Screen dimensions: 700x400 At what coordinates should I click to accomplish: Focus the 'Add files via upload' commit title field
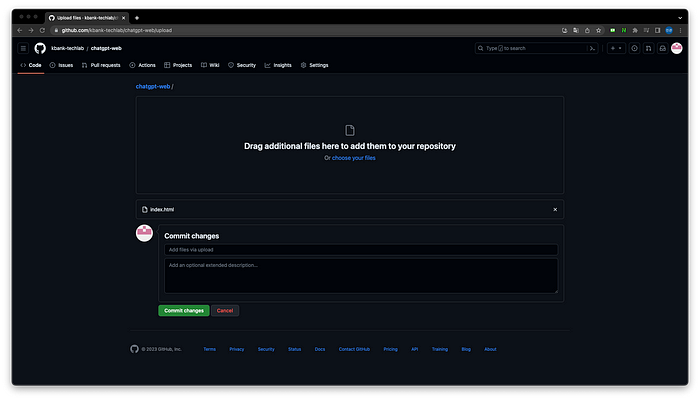pos(360,249)
